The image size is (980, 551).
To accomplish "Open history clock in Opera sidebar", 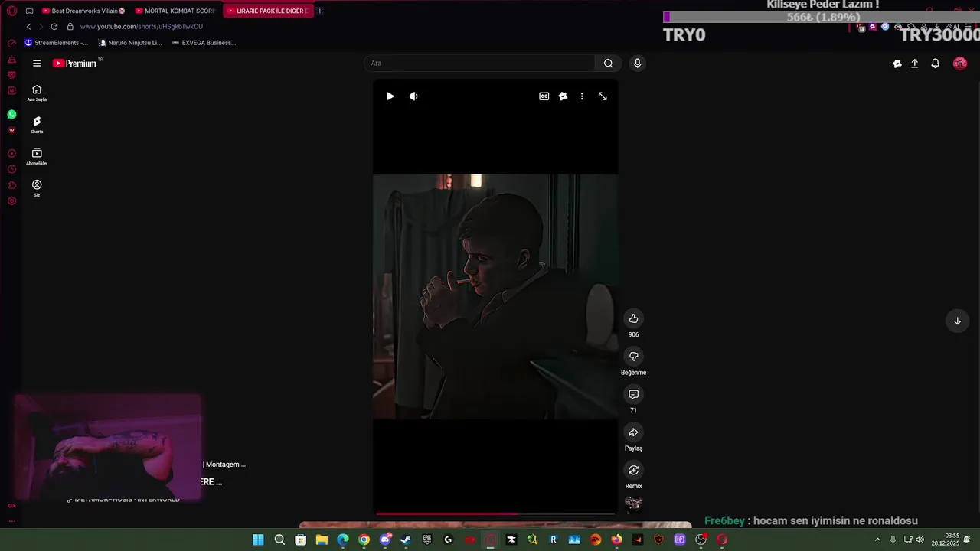I will (11, 169).
